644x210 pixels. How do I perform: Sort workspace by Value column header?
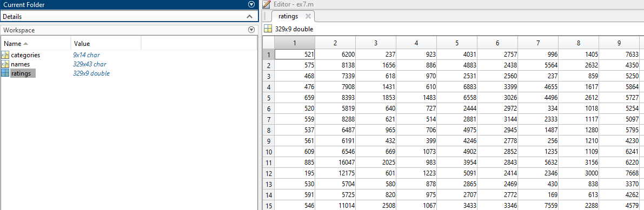(x=106, y=44)
